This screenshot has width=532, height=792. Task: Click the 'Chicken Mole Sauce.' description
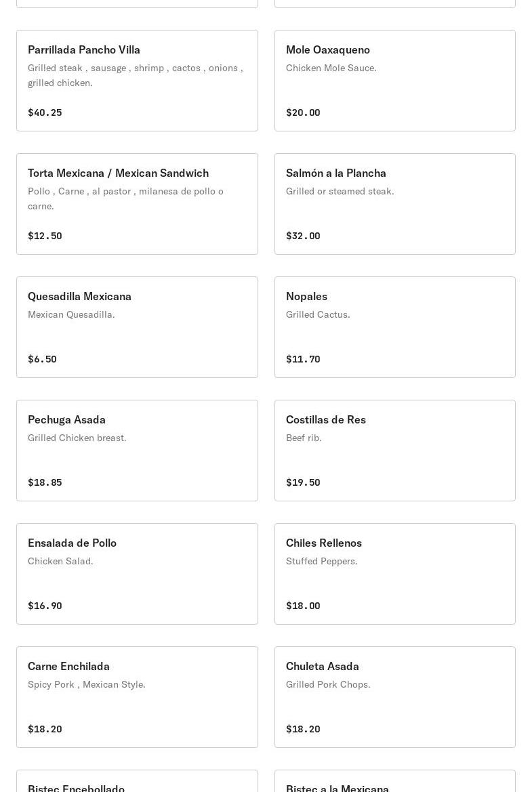[331, 68]
